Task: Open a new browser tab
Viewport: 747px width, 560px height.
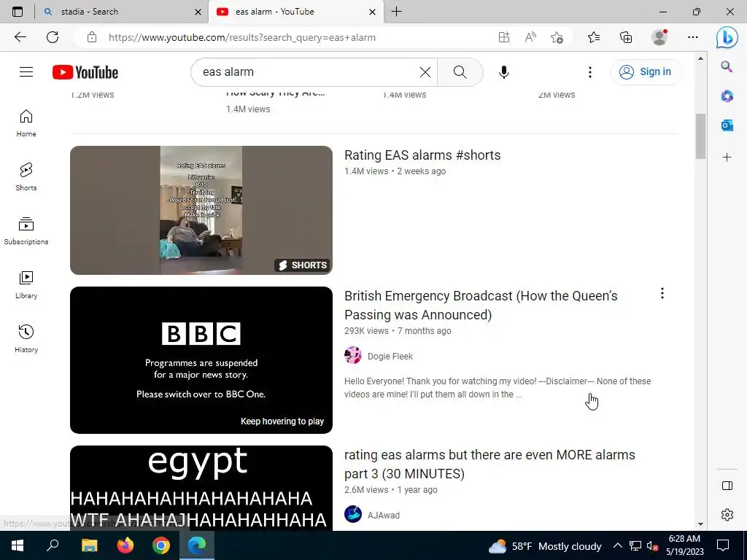Action: point(396,12)
